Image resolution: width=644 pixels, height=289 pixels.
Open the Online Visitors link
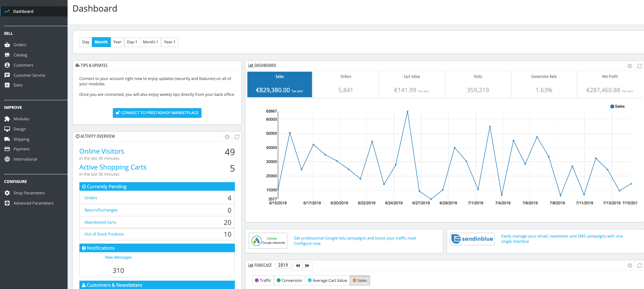point(102,151)
